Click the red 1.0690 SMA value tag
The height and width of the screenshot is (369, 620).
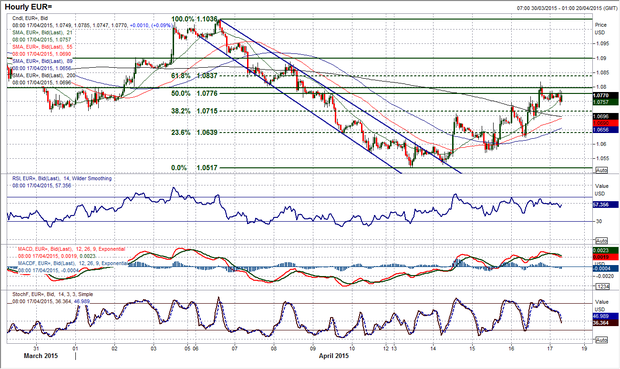[x=606, y=123]
